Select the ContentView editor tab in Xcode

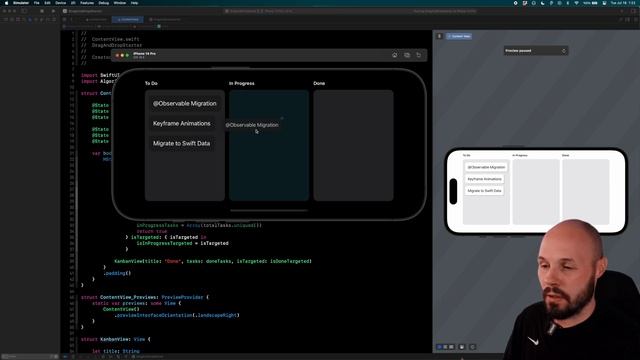coord(128,19)
